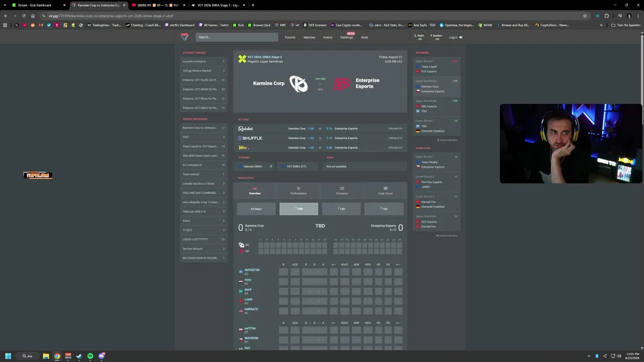
Task: Click browser back arrow
Action: coord(6,16)
